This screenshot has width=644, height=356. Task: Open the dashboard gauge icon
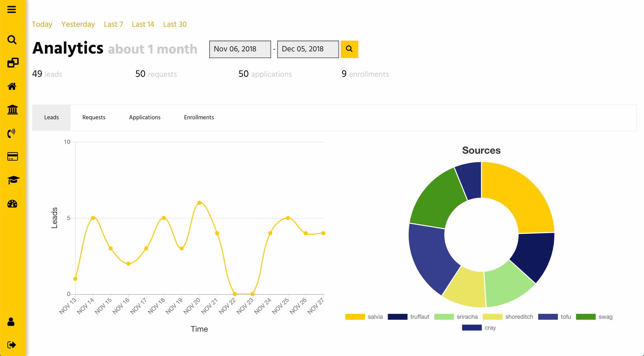[12, 204]
